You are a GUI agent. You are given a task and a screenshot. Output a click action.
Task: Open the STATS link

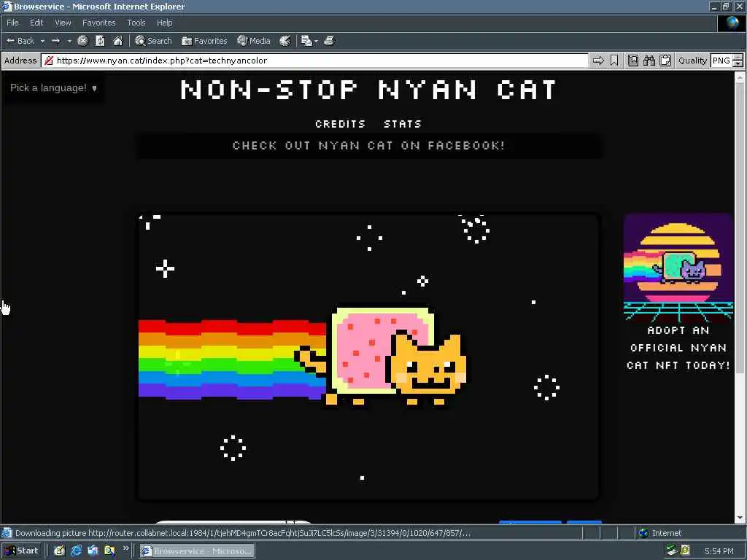click(403, 124)
